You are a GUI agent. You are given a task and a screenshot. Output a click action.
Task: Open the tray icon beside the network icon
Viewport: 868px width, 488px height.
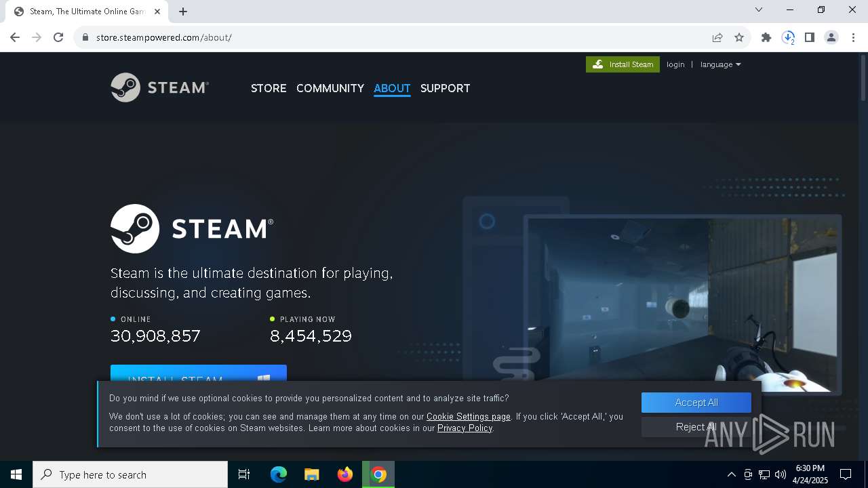748,474
